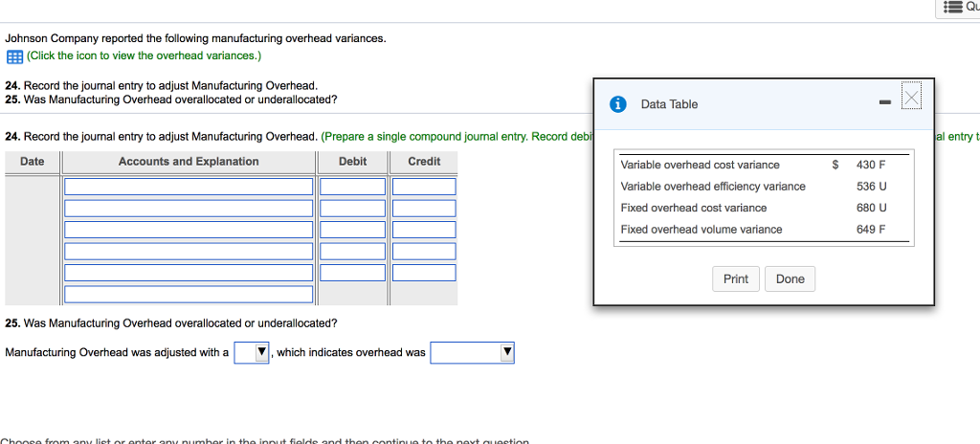Select the bottom explanation row field
The width and height of the screenshot is (980, 444).
(189, 295)
